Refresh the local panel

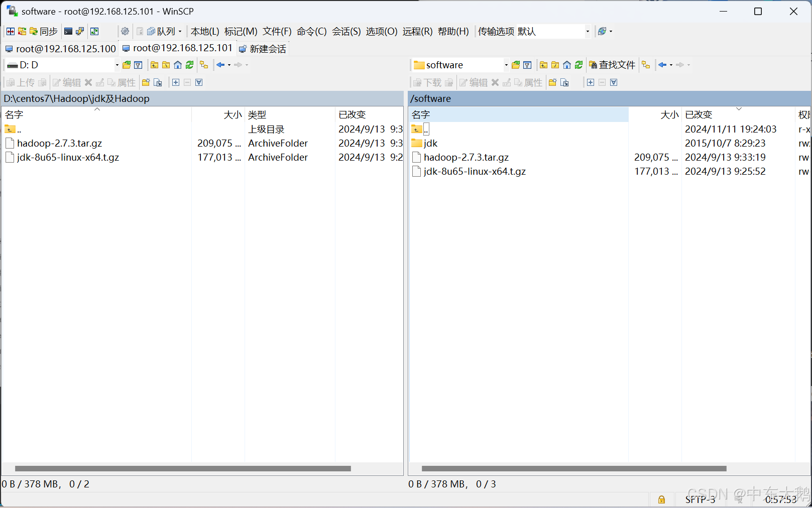[x=189, y=65]
